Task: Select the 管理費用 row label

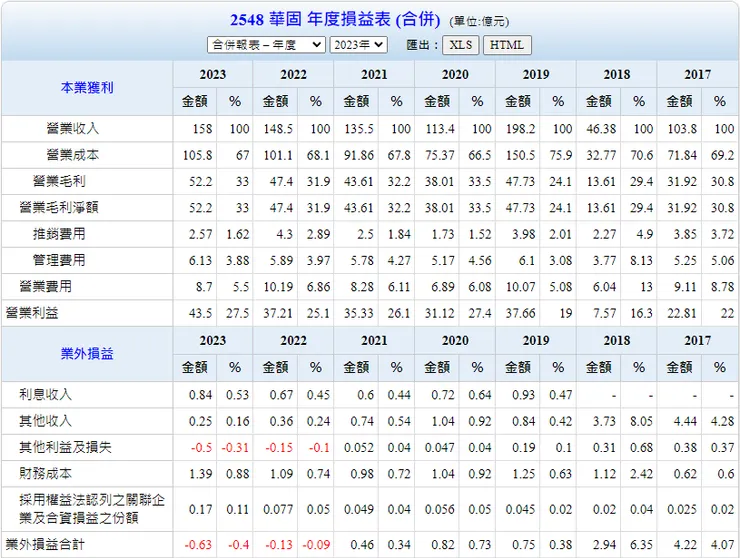Action: coord(59,260)
